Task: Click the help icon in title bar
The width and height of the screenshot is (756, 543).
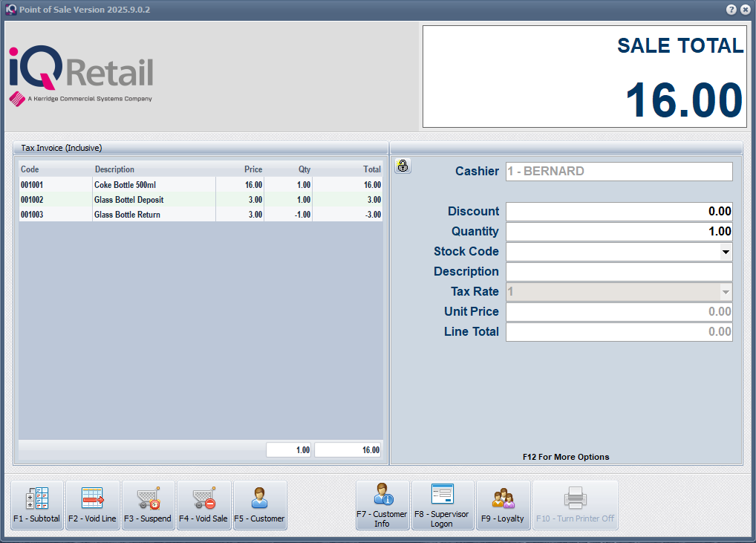Action: pyautogui.click(x=731, y=10)
